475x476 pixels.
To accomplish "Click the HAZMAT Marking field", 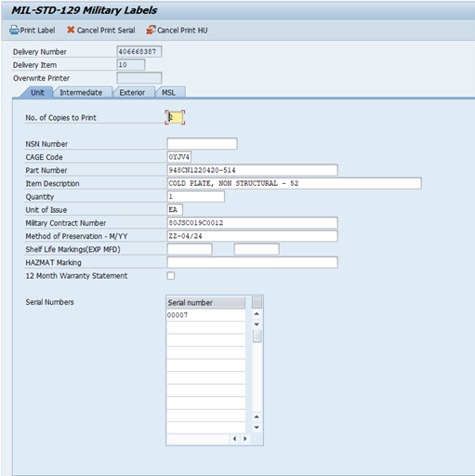I will coord(252,262).
